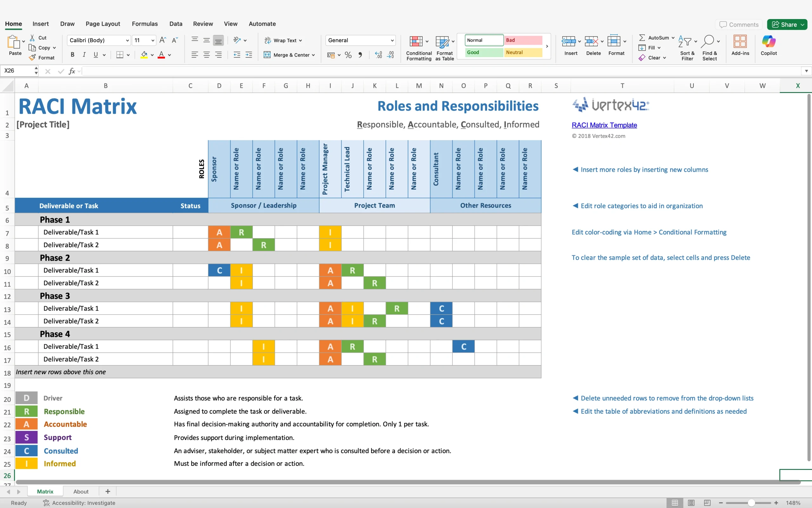Toggle Align Left for cell text

[x=195, y=55]
